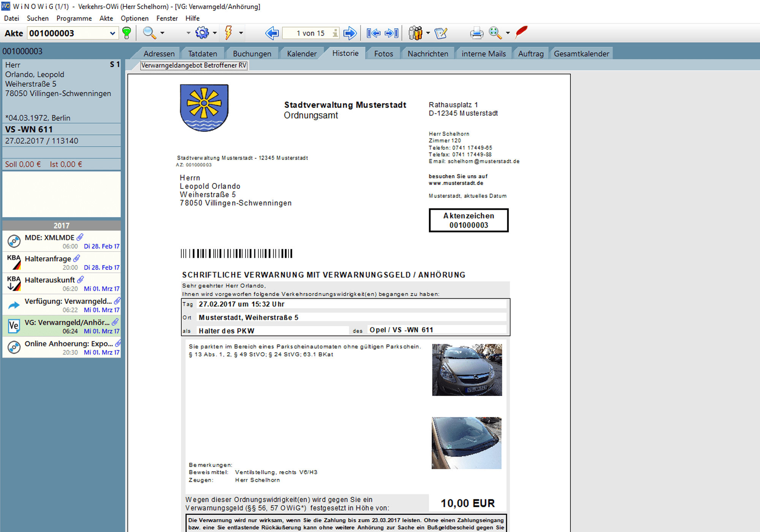Expand the dropdown arrow beside gear icon
Screen dimensions: 760x532
pos(215,33)
